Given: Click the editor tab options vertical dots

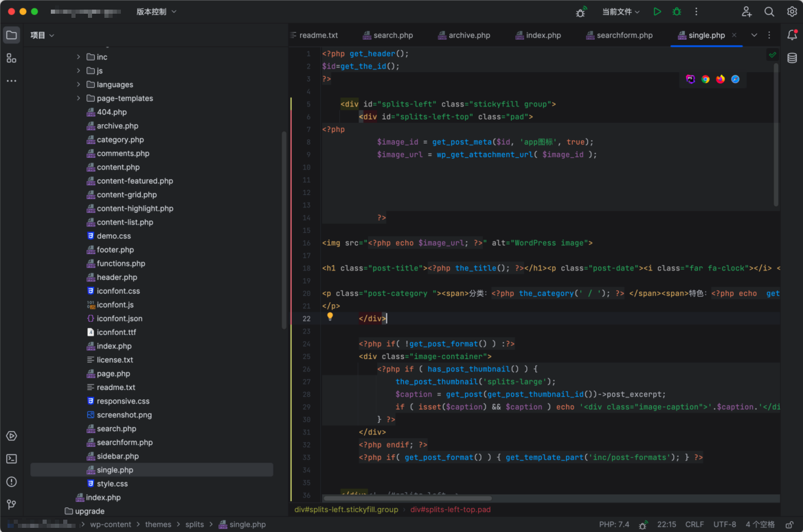Looking at the screenshot, I should [769, 35].
